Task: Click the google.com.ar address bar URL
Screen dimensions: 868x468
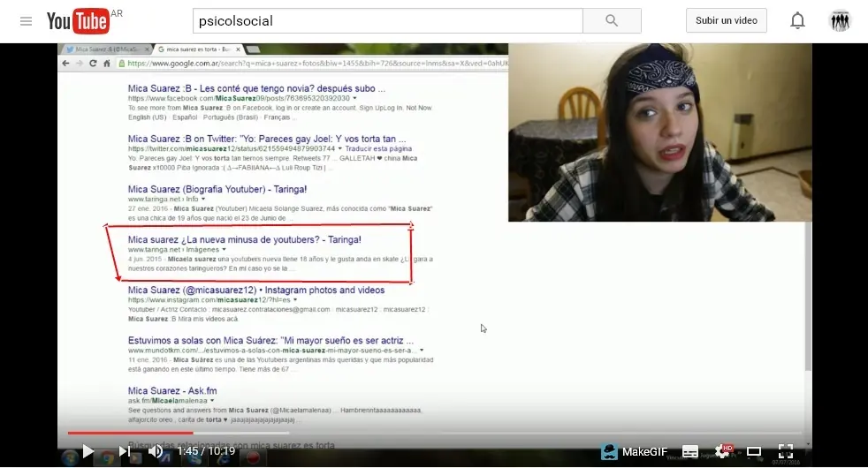Action: [x=316, y=63]
